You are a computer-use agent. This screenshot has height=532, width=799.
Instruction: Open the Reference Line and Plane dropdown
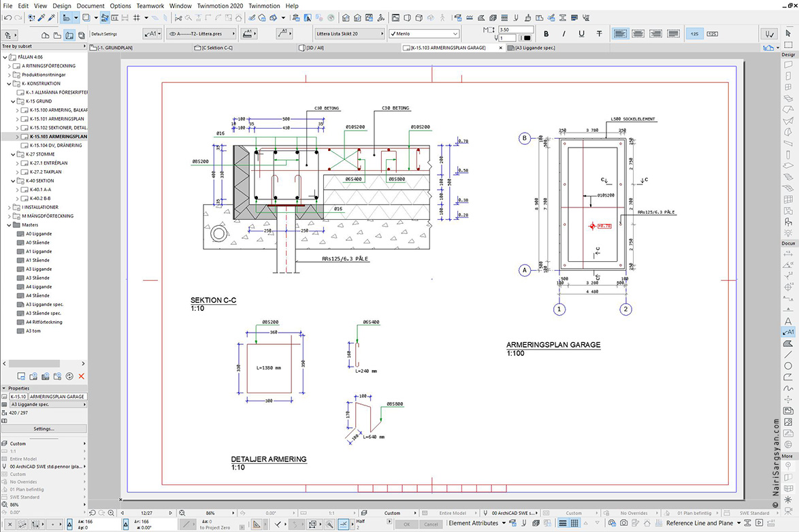tap(703, 523)
